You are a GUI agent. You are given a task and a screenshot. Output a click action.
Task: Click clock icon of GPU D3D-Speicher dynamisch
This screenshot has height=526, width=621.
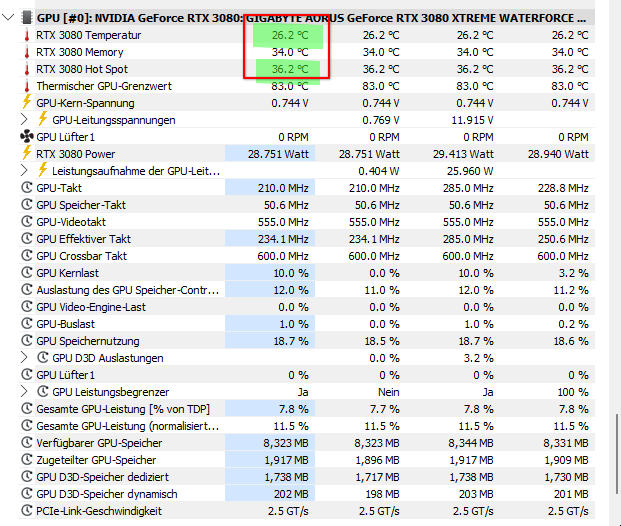27,494
